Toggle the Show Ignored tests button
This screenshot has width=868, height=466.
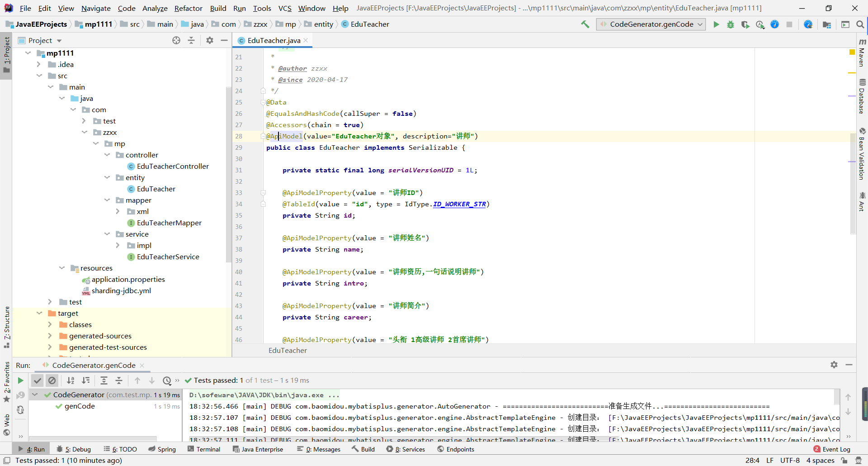(x=52, y=380)
